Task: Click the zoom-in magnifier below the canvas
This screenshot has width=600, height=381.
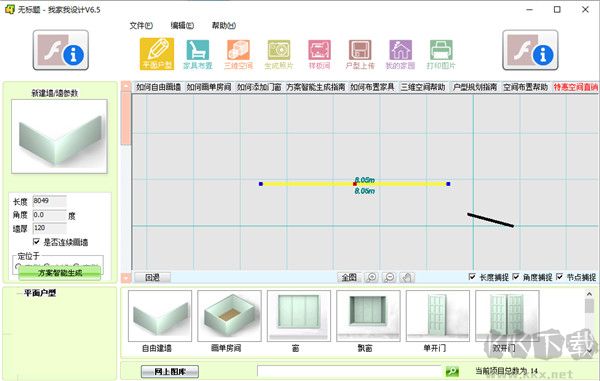Action: pyautogui.click(x=371, y=277)
